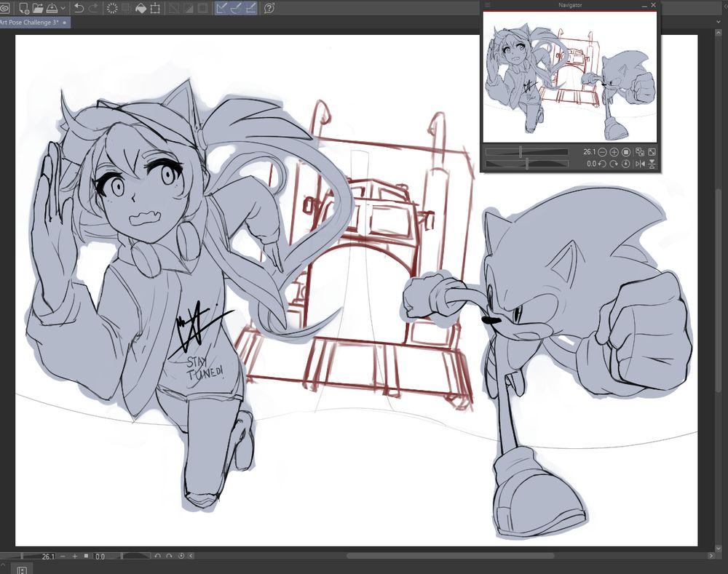728x574 pixels.
Task: Click Fit to Navigator icon
Action: click(640, 152)
